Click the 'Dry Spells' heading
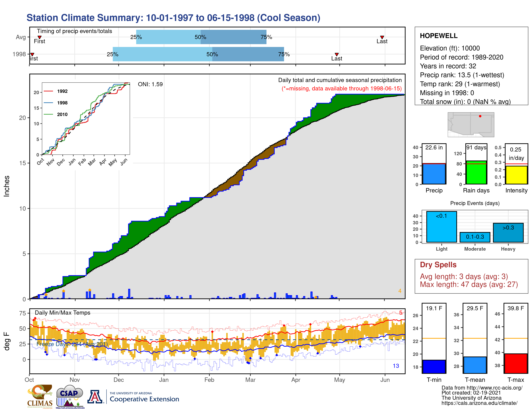This screenshot has width=532, height=411. pyautogui.click(x=438, y=265)
